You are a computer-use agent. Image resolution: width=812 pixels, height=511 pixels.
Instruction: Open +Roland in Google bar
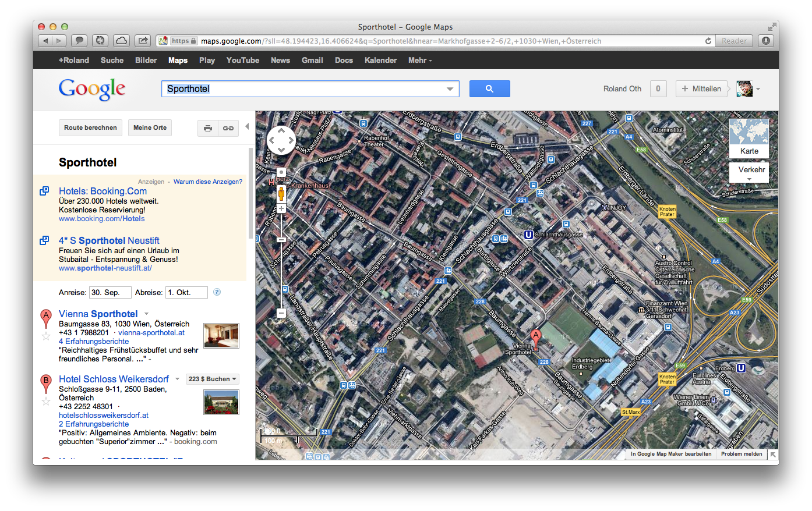pyautogui.click(x=74, y=60)
